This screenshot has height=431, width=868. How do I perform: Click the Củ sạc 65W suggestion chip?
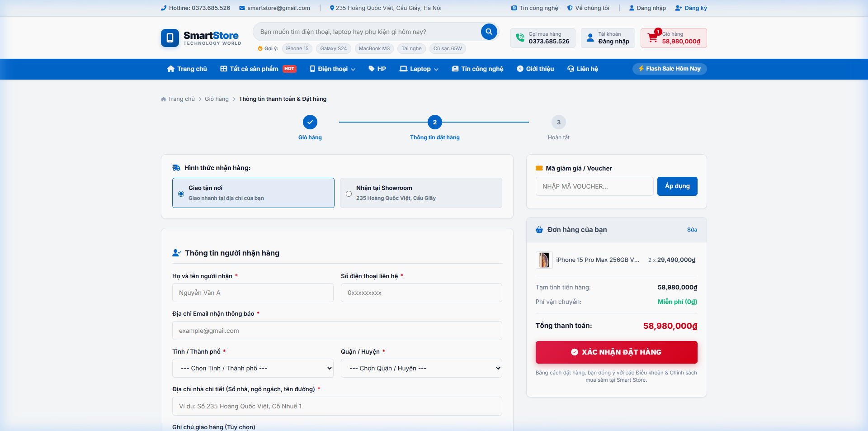click(x=448, y=48)
